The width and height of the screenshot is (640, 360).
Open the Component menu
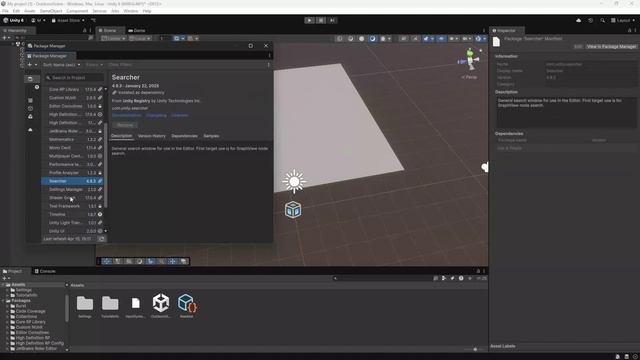tap(77, 11)
